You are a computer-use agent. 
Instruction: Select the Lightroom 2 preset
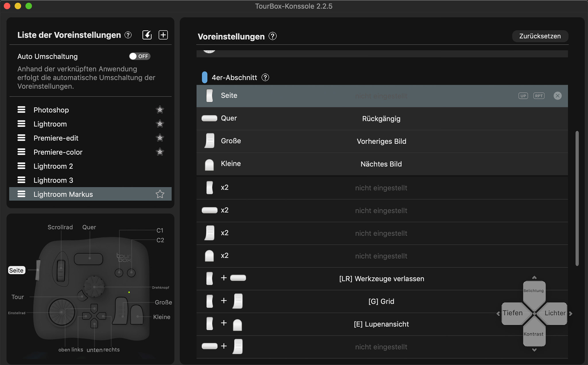[x=90, y=166]
